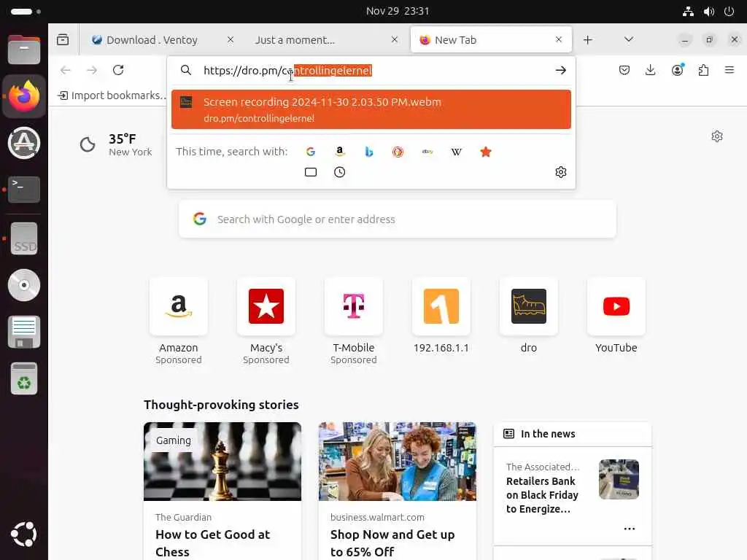Go forward to next page
The image size is (747, 560).
coord(92,70)
